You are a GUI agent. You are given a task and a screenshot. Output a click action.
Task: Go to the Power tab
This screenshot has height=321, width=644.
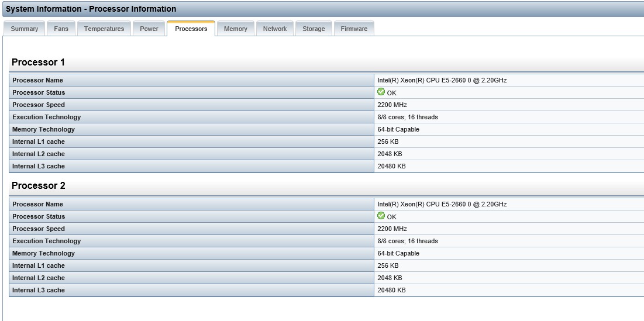(x=149, y=29)
